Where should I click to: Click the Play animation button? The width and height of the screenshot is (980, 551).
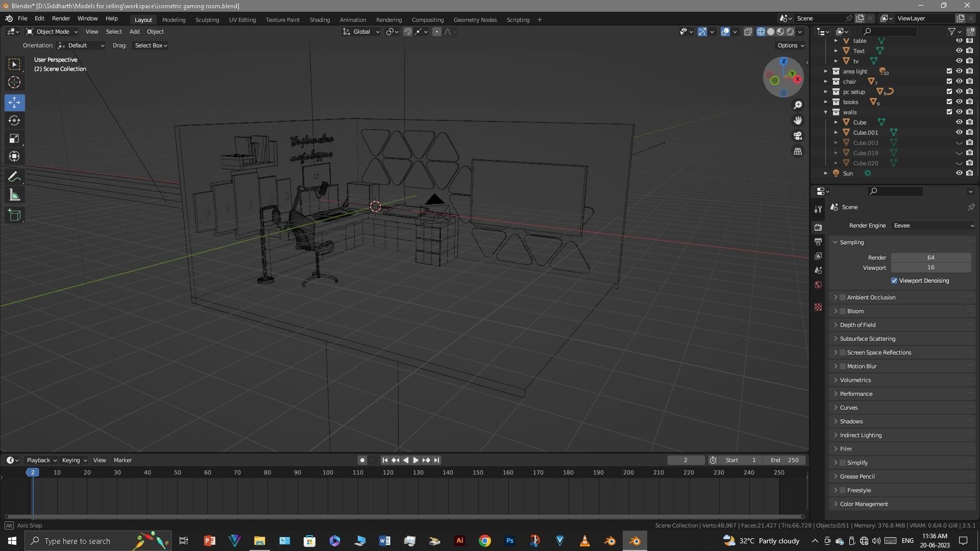[415, 460]
